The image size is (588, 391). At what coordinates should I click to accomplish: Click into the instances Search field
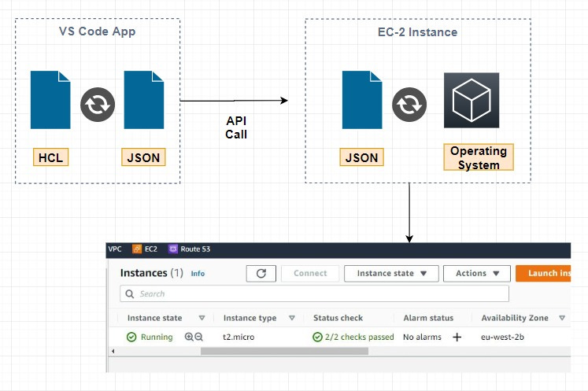pyautogui.click(x=314, y=294)
